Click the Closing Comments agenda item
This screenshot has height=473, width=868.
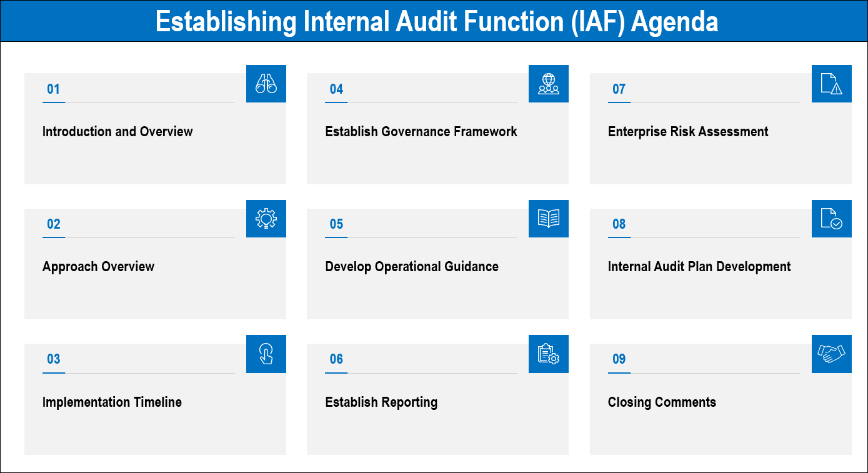tap(662, 402)
